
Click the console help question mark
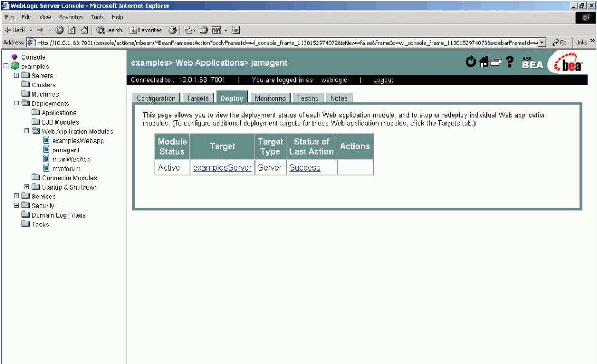point(510,62)
